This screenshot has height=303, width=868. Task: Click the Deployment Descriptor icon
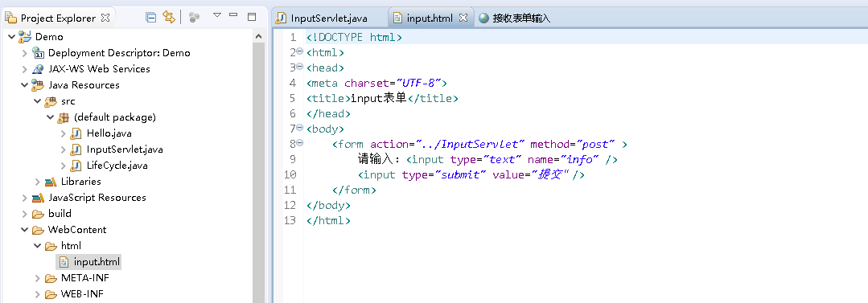coord(38,53)
